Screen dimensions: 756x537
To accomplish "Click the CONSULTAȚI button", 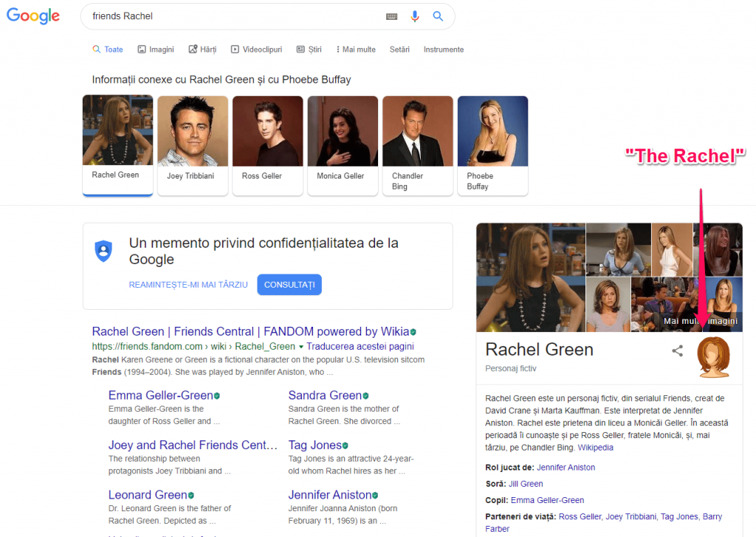I will click(x=289, y=285).
